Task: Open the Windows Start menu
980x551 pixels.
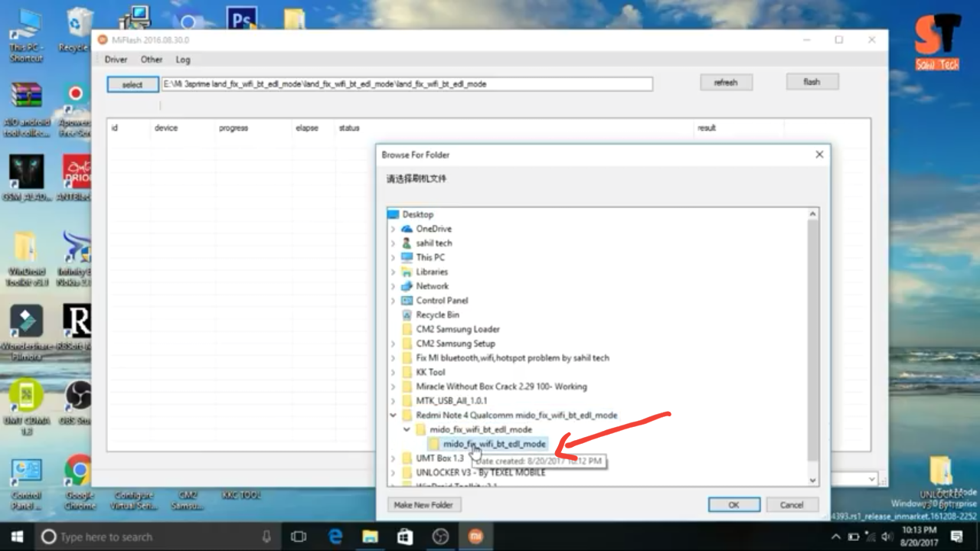Action: coord(17,536)
